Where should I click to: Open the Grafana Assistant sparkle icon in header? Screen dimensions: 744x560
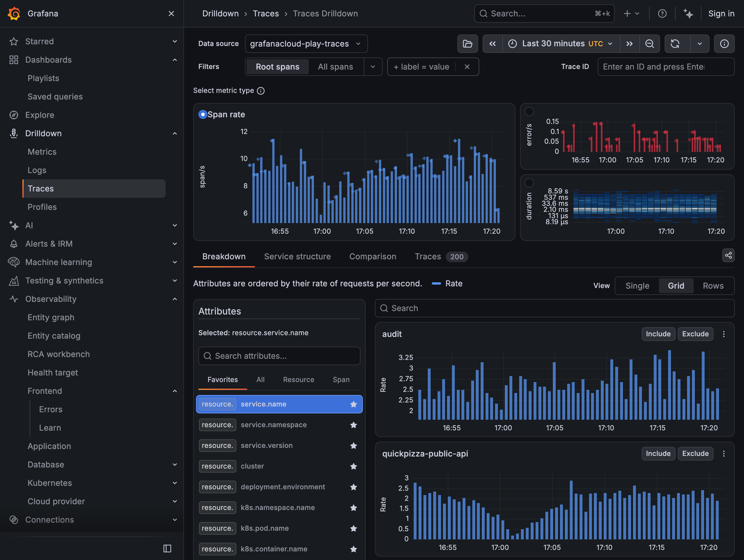point(688,14)
